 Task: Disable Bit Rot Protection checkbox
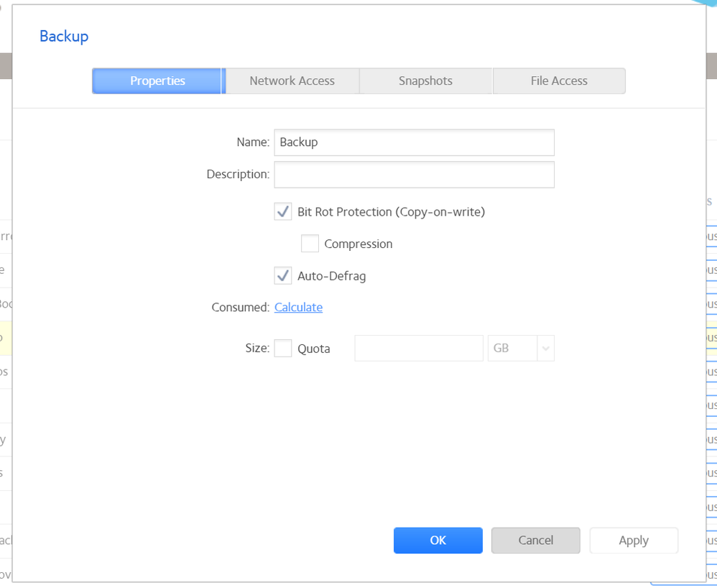click(x=283, y=212)
